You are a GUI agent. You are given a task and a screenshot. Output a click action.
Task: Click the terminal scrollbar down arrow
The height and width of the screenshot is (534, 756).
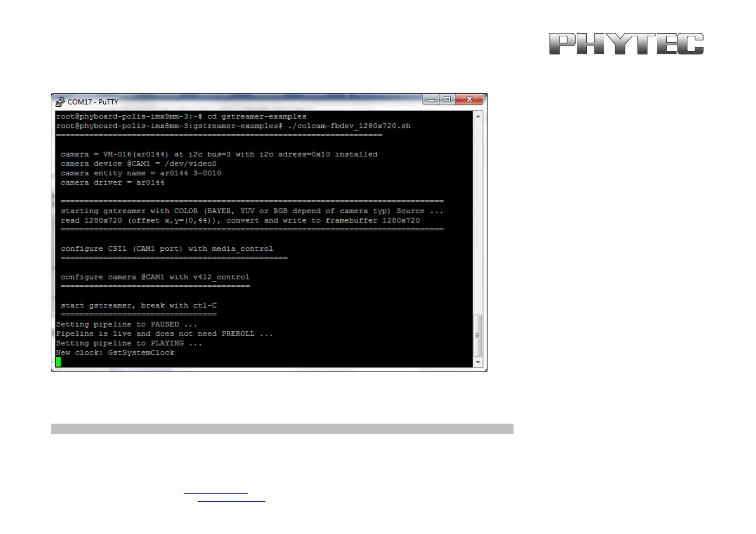478,362
